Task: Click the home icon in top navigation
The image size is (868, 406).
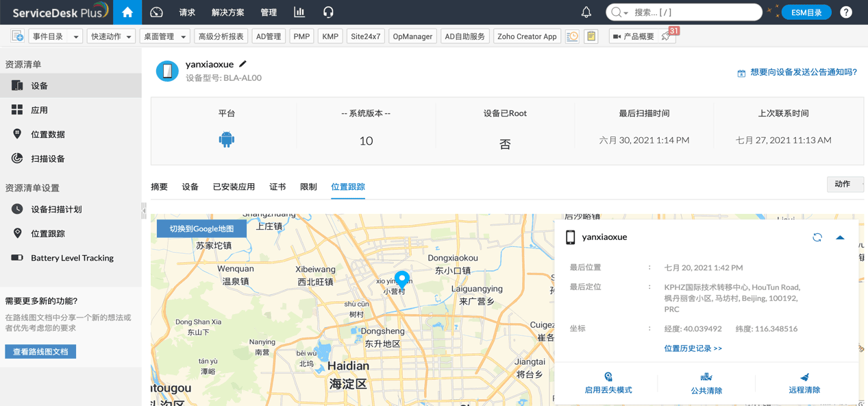Action: pos(127,12)
